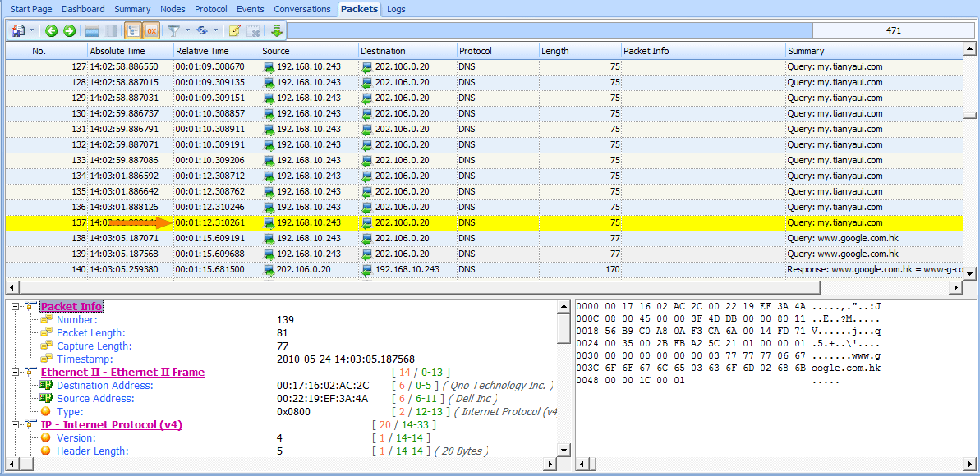Select the packet with absolute time 14:03:05.259380

(x=485, y=269)
